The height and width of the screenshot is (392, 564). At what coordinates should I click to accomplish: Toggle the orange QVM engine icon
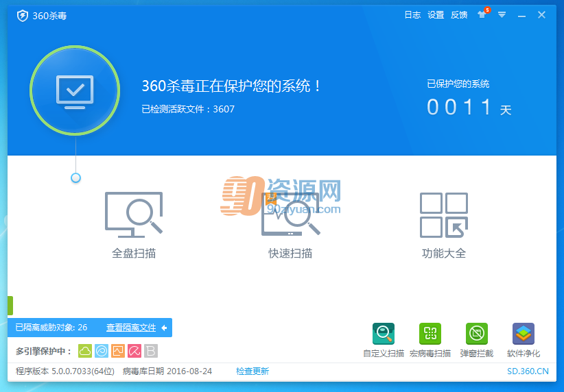coord(118,351)
